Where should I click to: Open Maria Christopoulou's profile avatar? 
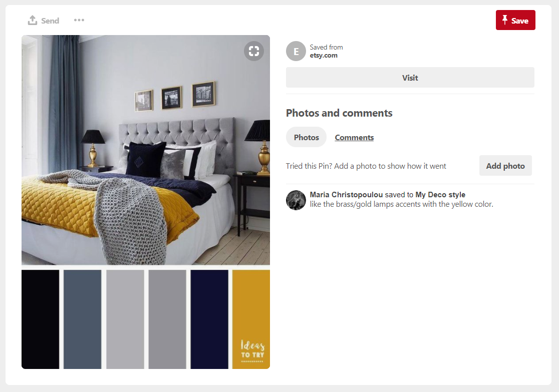(x=296, y=200)
